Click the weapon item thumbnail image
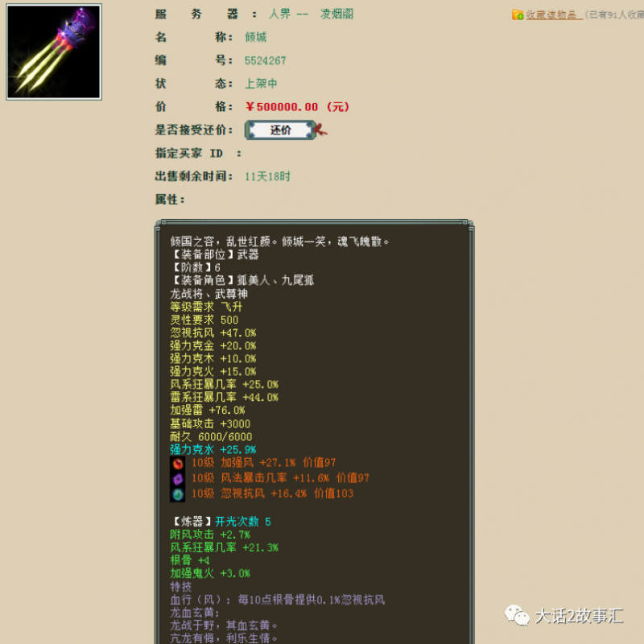Screen dimensions: 644x644 [54, 52]
